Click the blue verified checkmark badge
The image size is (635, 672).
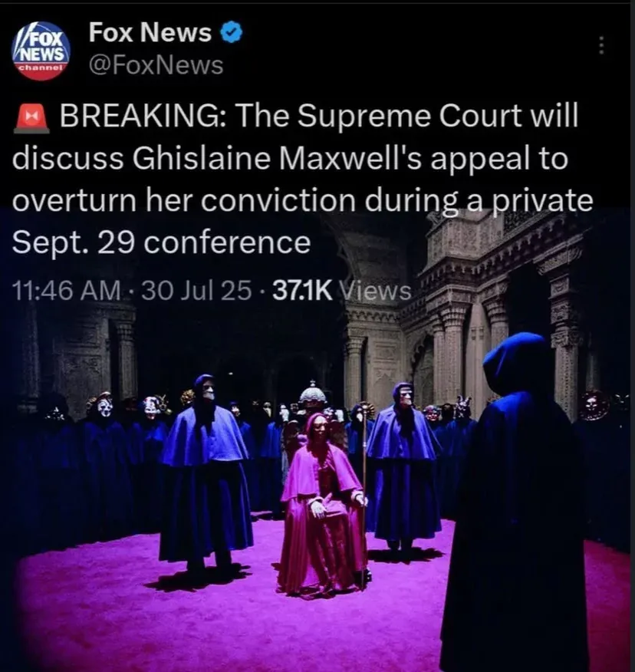[232, 32]
